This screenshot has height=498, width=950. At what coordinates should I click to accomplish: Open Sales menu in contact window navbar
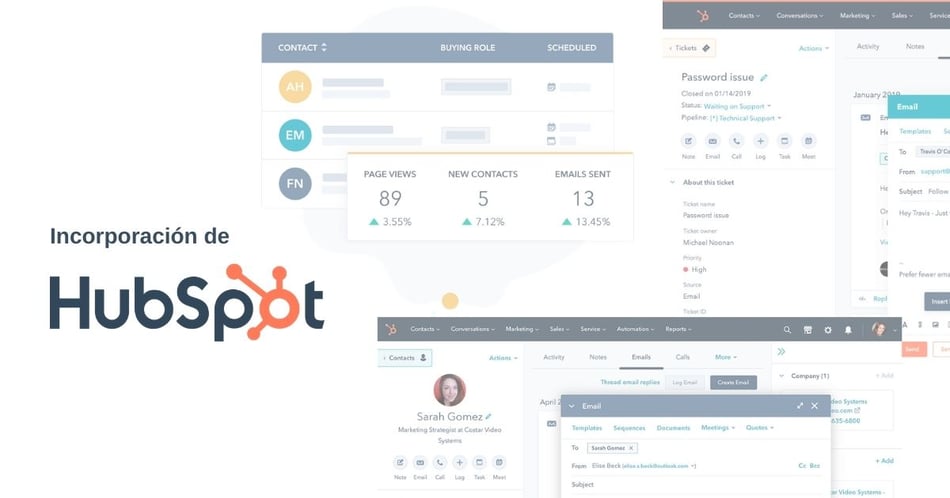coord(560,329)
